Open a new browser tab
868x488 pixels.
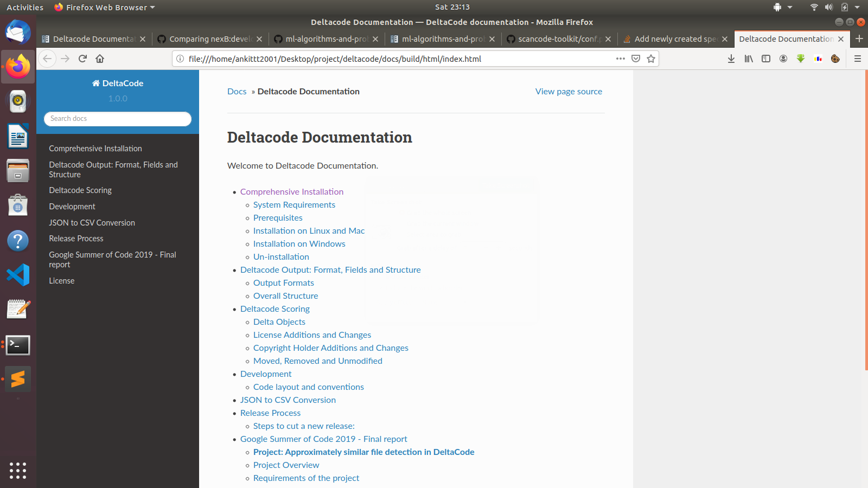[x=859, y=38]
